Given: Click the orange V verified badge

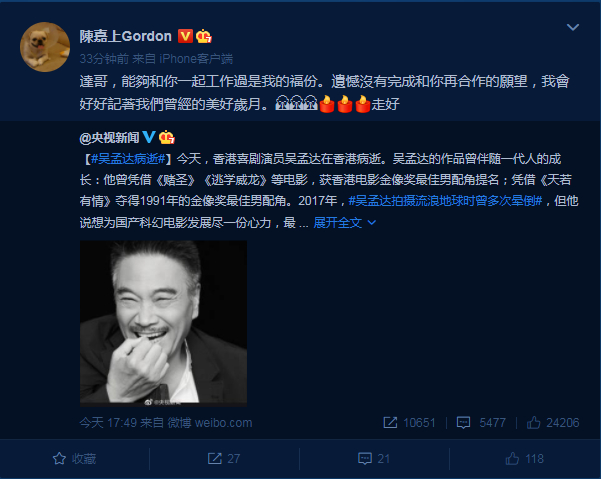Looking at the screenshot, I should point(186,36).
